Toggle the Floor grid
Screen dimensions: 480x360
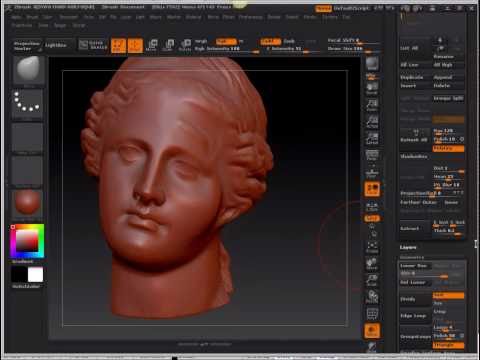click(372, 172)
